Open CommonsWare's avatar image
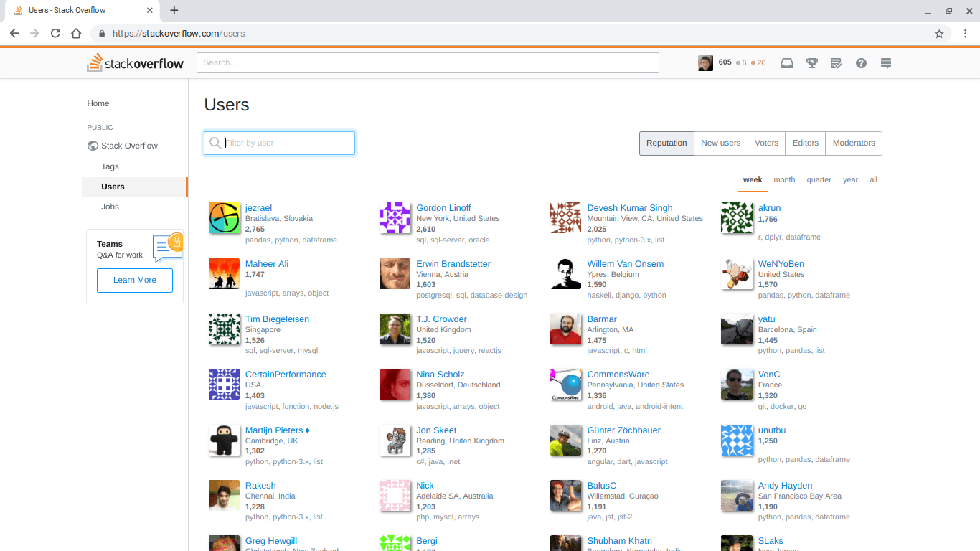Viewport: 980px width, 551px height. [x=565, y=384]
